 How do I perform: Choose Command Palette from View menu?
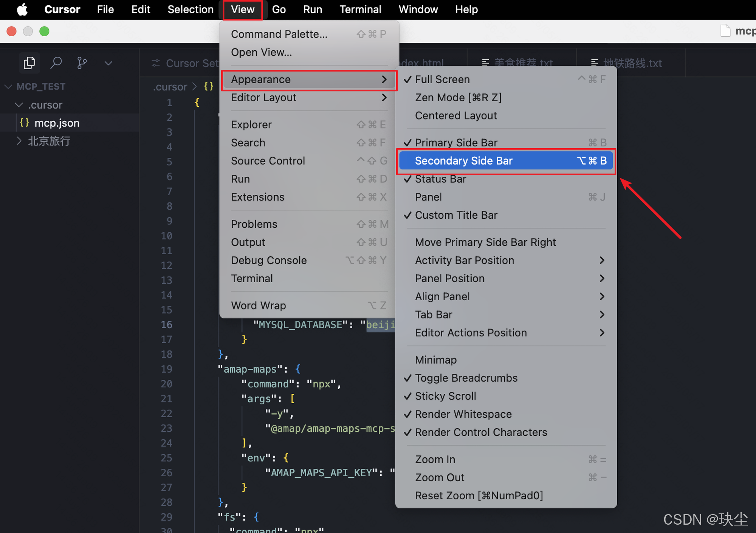(x=279, y=34)
